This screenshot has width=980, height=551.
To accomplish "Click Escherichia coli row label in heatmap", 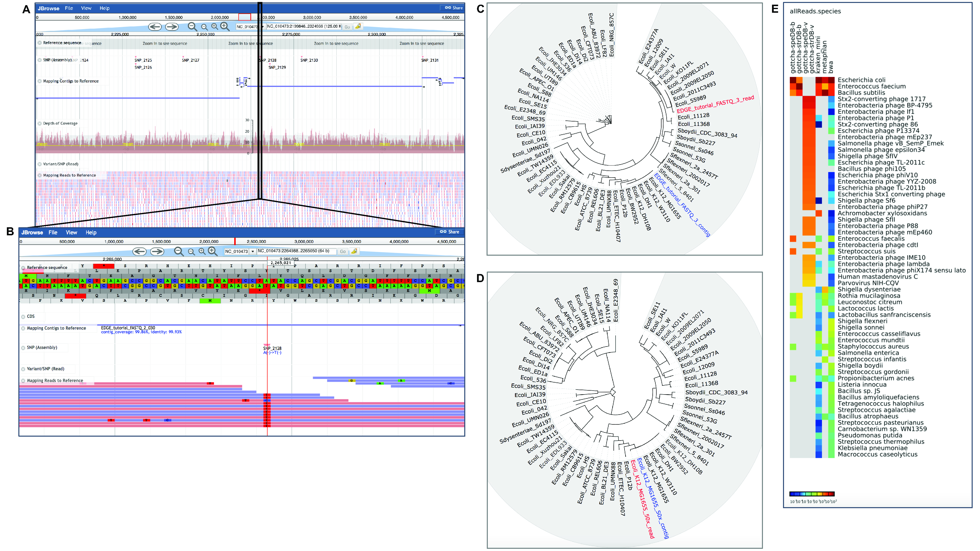I will pos(861,80).
